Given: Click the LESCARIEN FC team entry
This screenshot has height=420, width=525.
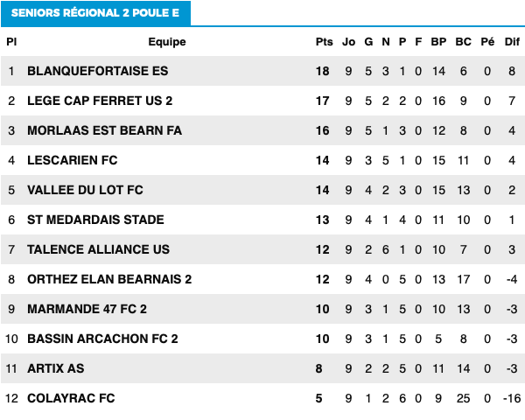Looking at the screenshot, I should tap(73, 160).
